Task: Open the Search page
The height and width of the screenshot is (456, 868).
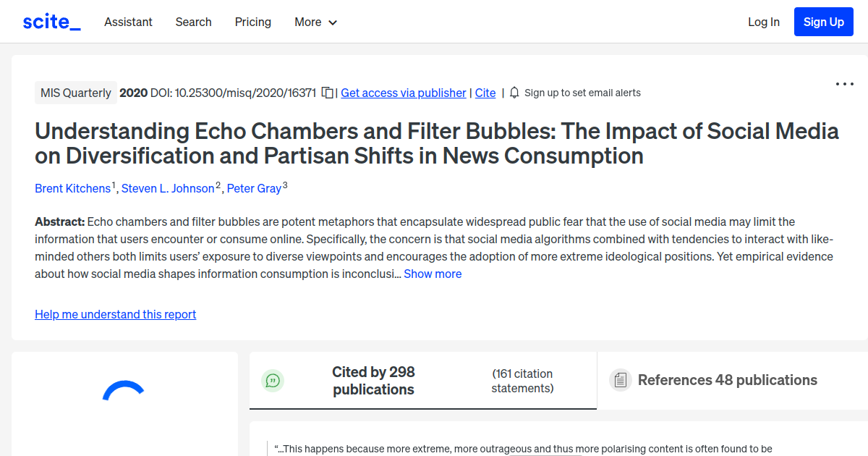Action: point(193,22)
